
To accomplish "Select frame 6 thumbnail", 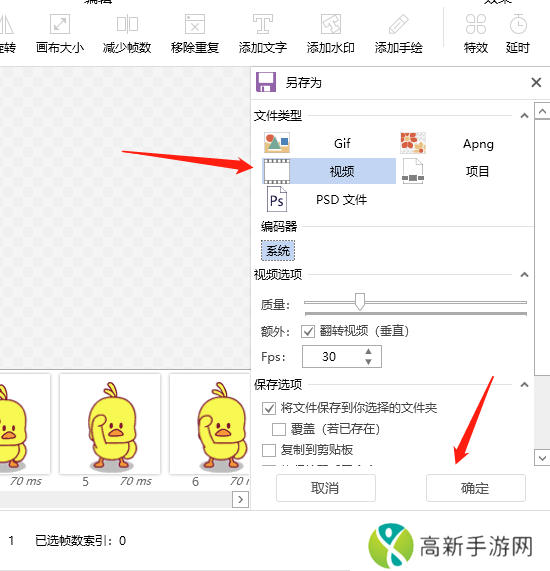I will (x=210, y=424).
